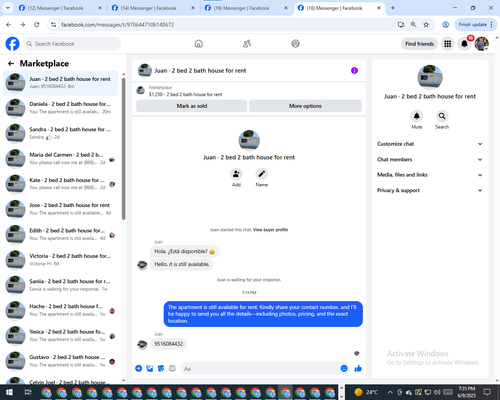The height and width of the screenshot is (400, 500).
Task: Click Mark as sold button
Action: [x=192, y=106]
